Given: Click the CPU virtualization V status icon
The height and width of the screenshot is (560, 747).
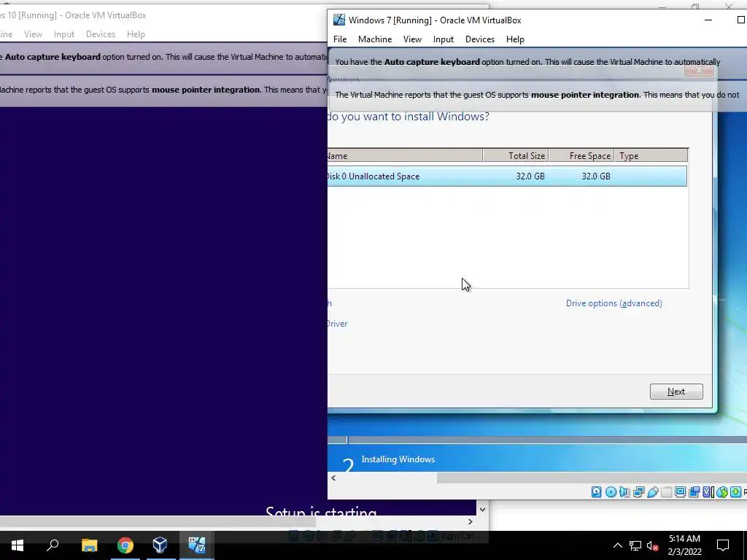Looking at the screenshot, I should pyautogui.click(x=708, y=492).
